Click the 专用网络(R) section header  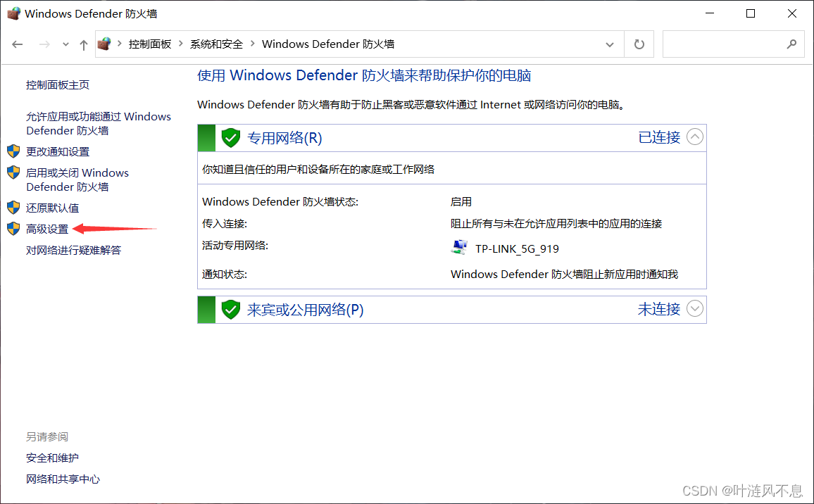[451, 138]
